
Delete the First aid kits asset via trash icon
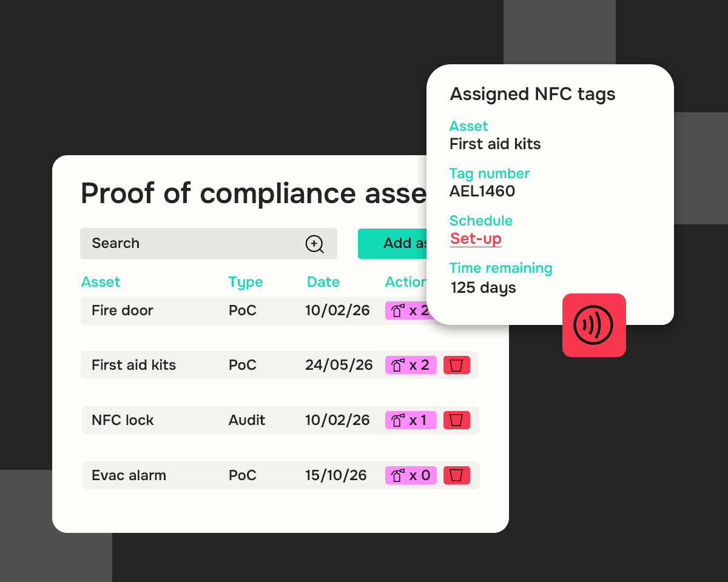457,365
